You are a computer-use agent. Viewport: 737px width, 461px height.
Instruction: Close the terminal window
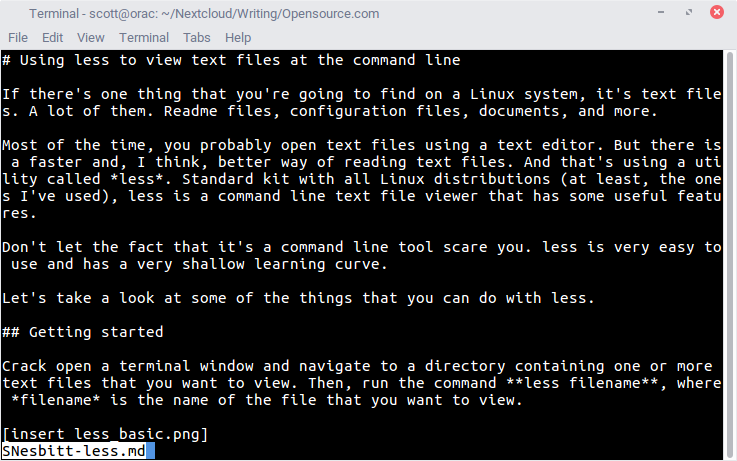[717, 13]
